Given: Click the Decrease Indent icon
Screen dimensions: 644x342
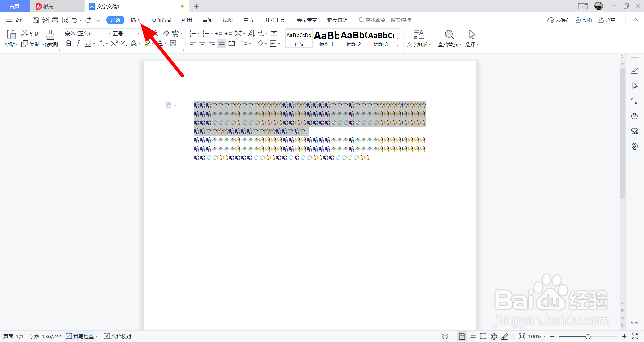Looking at the screenshot, I should click(219, 34).
